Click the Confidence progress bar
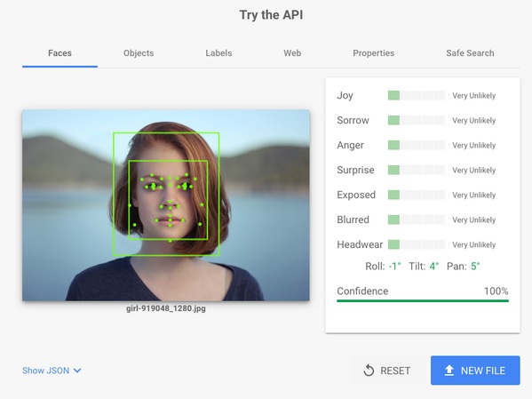Viewport: 532px width, 399px height. [x=423, y=300]
